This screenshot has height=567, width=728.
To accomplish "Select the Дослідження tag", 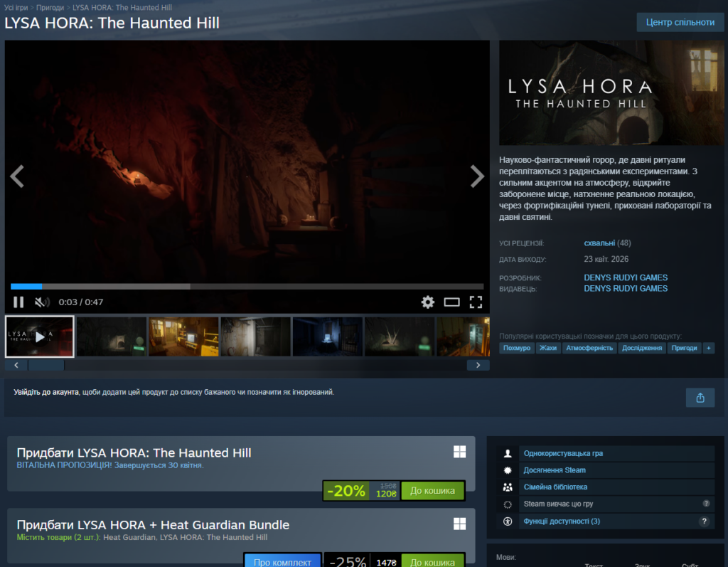I will (642, 348).
